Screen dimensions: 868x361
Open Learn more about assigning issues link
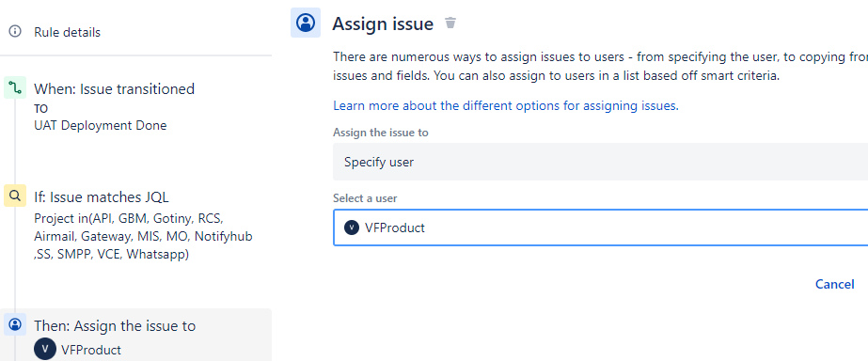pyautogui.click(x=506, y=105)
